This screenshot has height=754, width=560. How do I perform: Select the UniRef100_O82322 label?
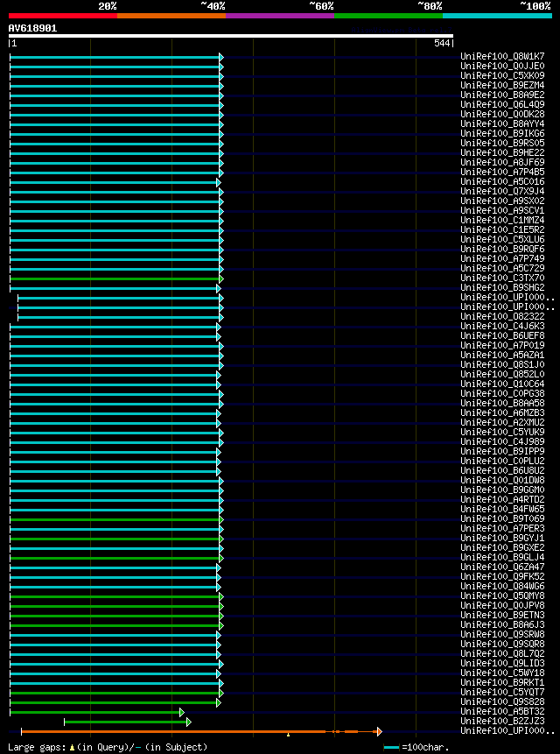coord(502,316)
